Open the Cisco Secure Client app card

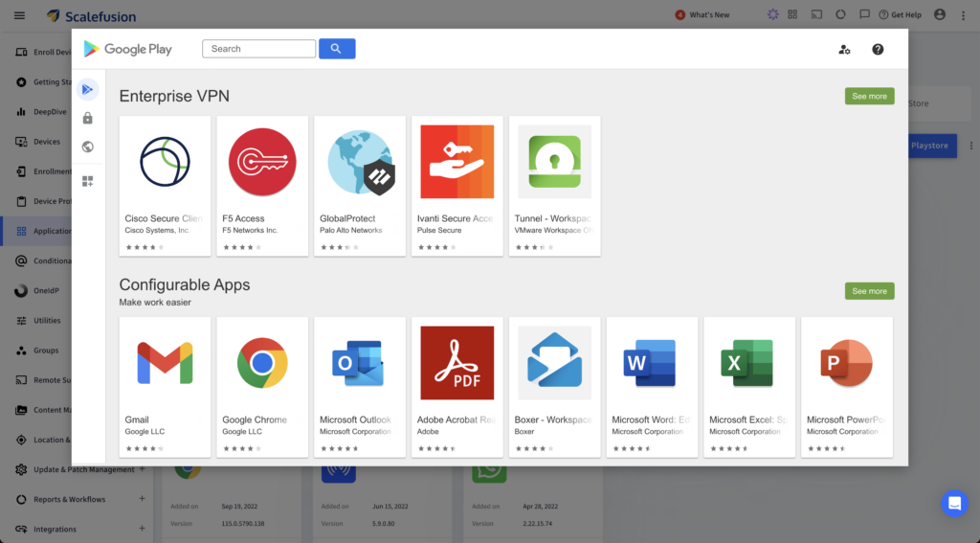click(165, 186)
